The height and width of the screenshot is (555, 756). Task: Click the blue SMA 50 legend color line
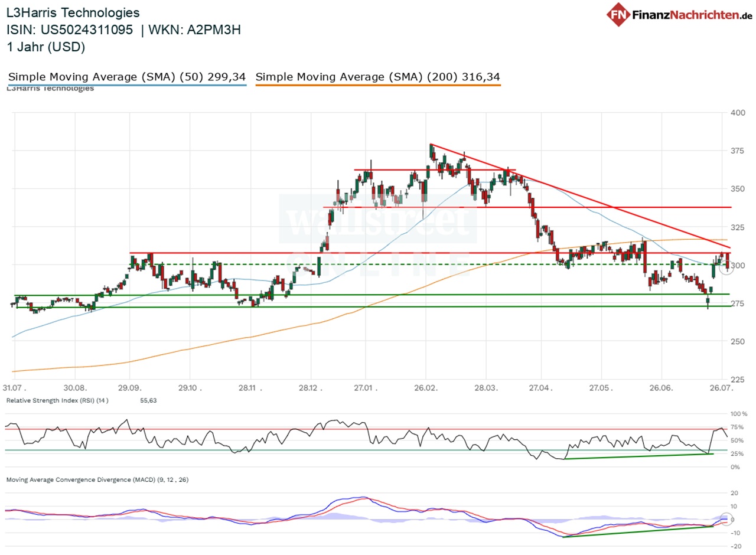(x=127, y=85)
